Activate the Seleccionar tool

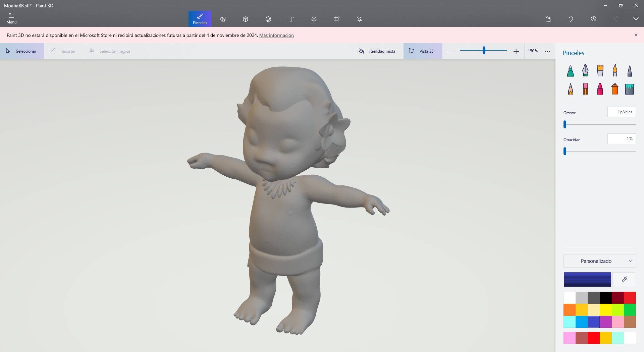[x=22, y=51]
